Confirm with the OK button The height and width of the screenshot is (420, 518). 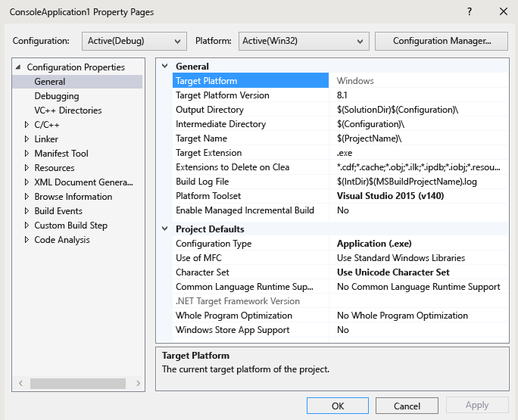click(338, 406)
